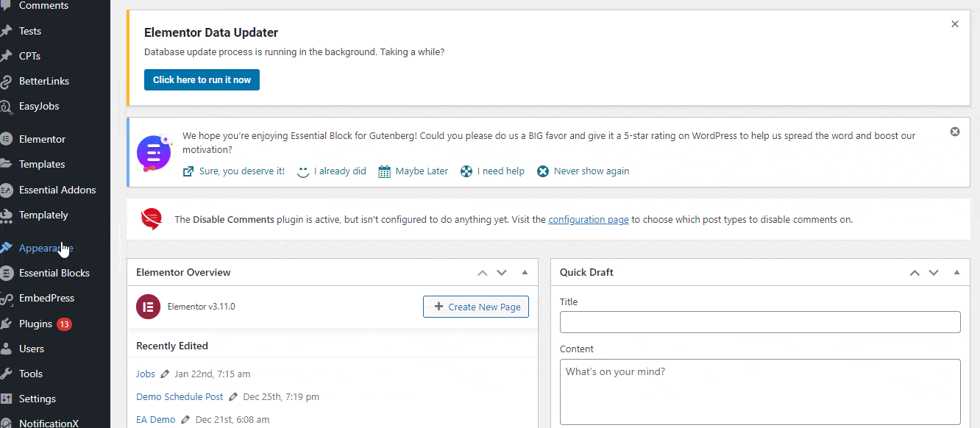Collapse the Quick Draft panel
This screenshot has width=980, height=428.
[956, 273]
